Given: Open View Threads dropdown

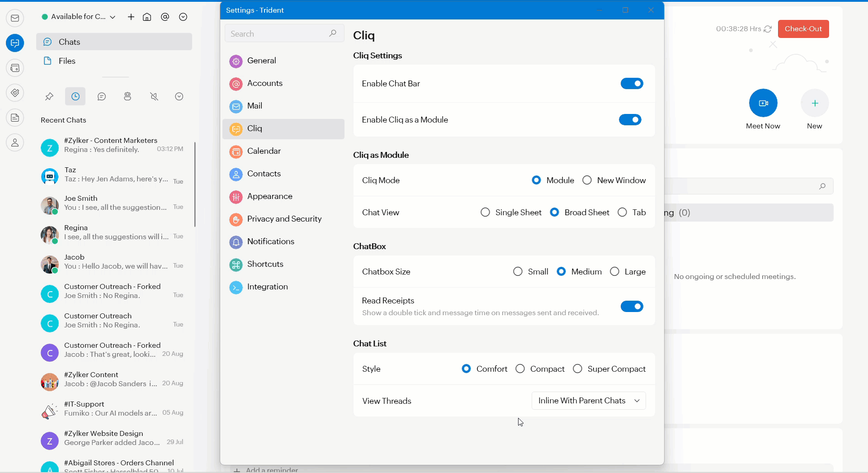Looking at the screenshot, I should [x=589, y=401].
